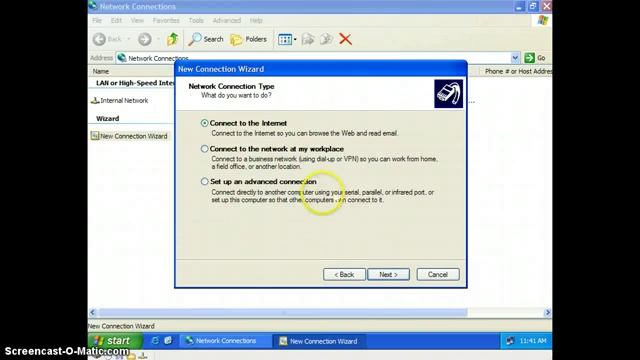Click the Network Connections title bar icon
640x360 pixels.
point(93,6)
